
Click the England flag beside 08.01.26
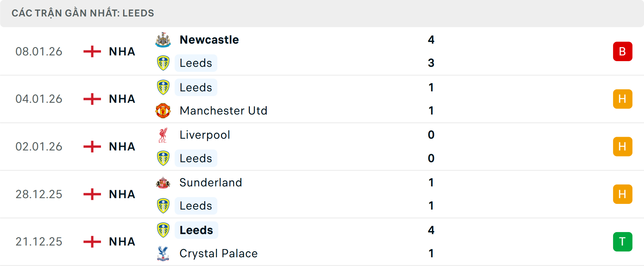point(92,51)
